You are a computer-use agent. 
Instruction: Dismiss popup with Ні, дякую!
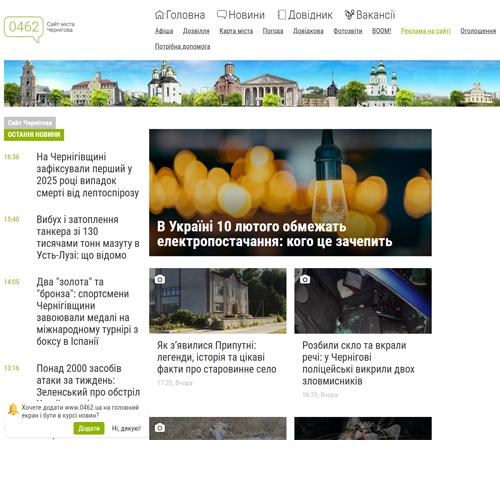(126, 428)
